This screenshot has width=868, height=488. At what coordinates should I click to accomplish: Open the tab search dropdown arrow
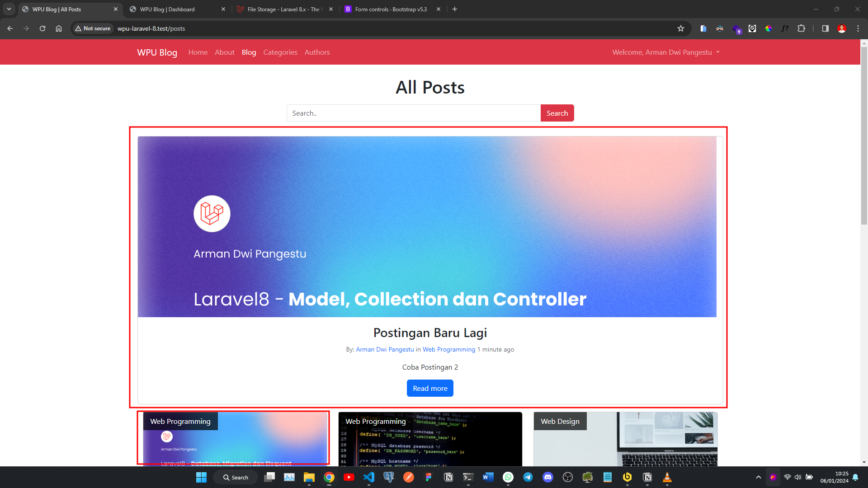9,9
